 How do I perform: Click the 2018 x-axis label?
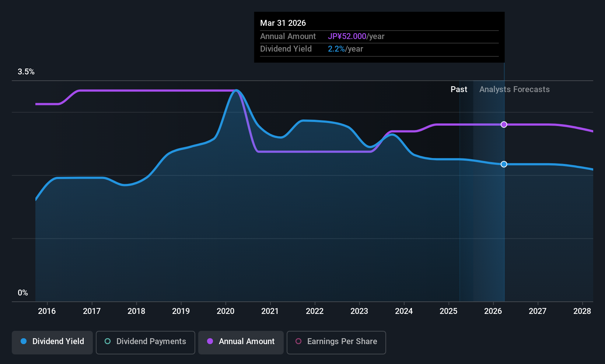click(136, 311)
